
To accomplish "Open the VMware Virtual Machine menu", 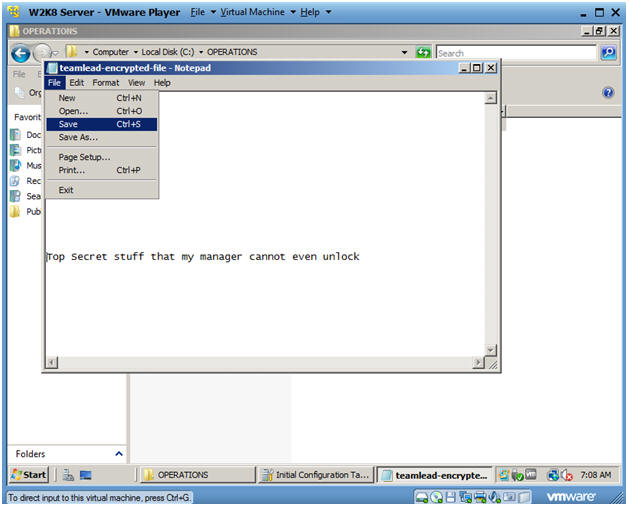I will [x=258, y=12].
